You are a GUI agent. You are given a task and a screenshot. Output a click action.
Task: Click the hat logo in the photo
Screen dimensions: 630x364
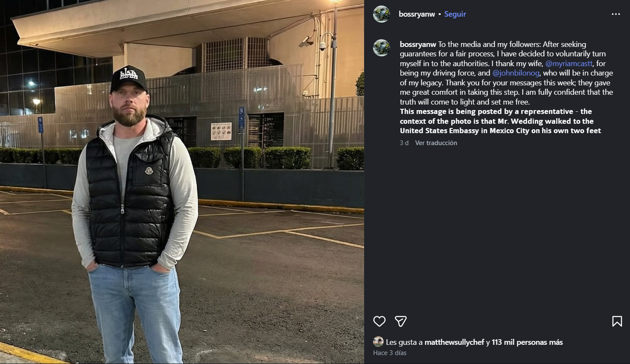click(x=128, y=73)
